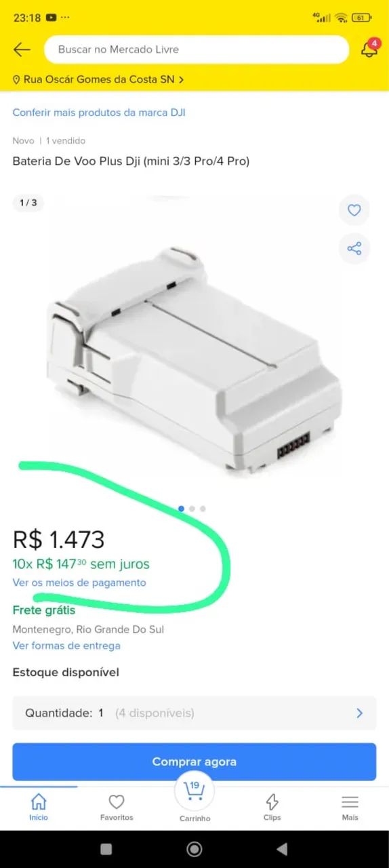Click the Comprar agora button

pos(194,762)
